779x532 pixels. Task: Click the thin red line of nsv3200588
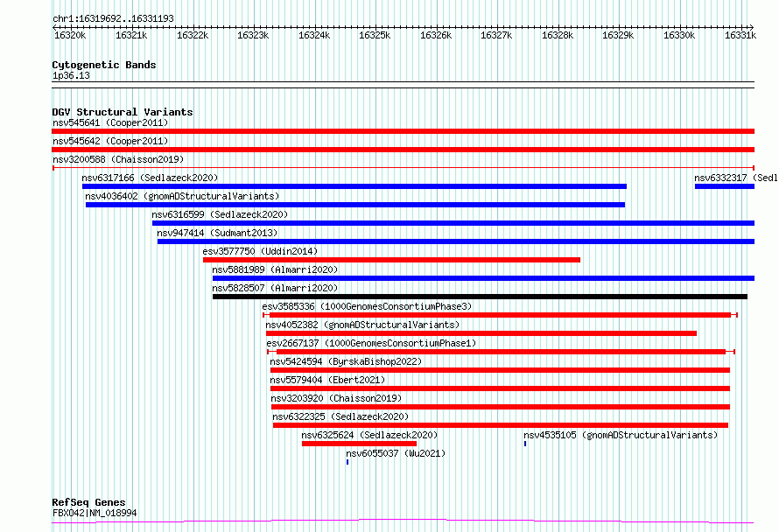[403, 168]
